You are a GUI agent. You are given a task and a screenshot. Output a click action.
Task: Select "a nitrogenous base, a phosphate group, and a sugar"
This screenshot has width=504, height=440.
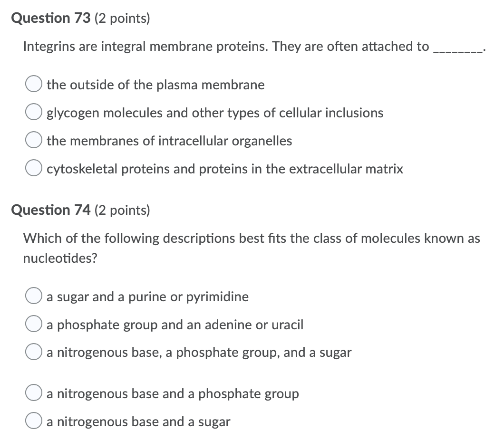coord(33,352)
